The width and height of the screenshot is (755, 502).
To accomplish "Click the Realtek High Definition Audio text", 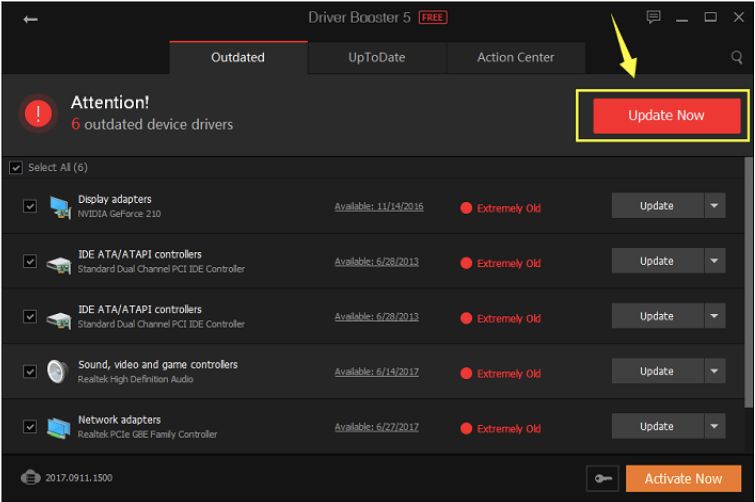I will click(x=135, y=379).
